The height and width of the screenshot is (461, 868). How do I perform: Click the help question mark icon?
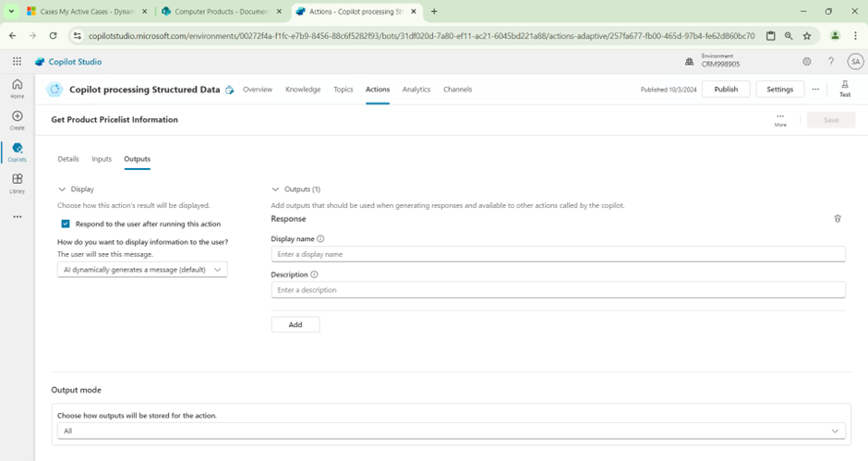pos(831,62)
